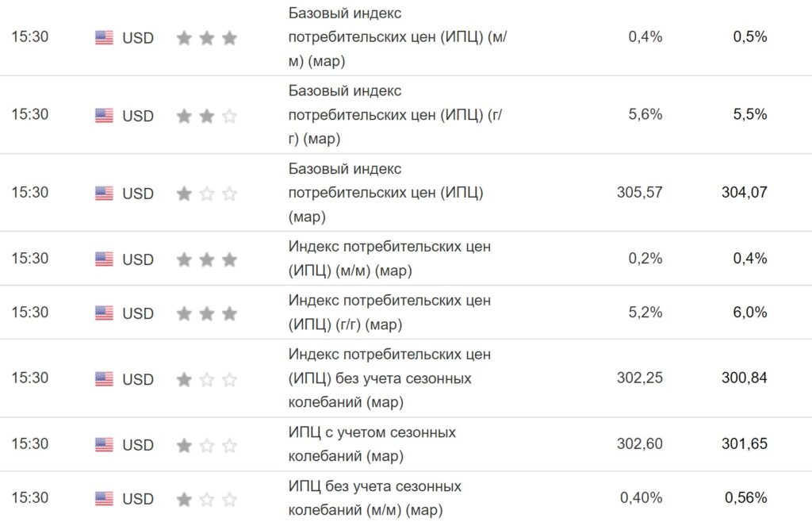Open the ИПЦ без учета сезонных колебаний (м/м) event
Screen dimensions: 812x522
[374, 497]
